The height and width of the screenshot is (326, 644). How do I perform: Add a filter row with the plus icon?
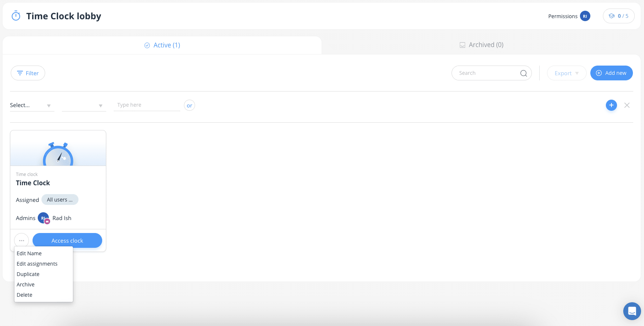click(x=611, y=105)
